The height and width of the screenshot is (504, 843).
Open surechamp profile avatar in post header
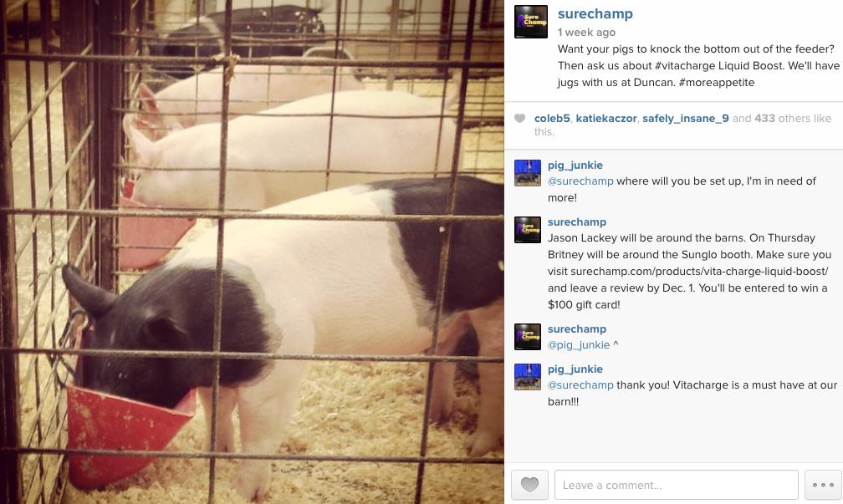[530, 22]
